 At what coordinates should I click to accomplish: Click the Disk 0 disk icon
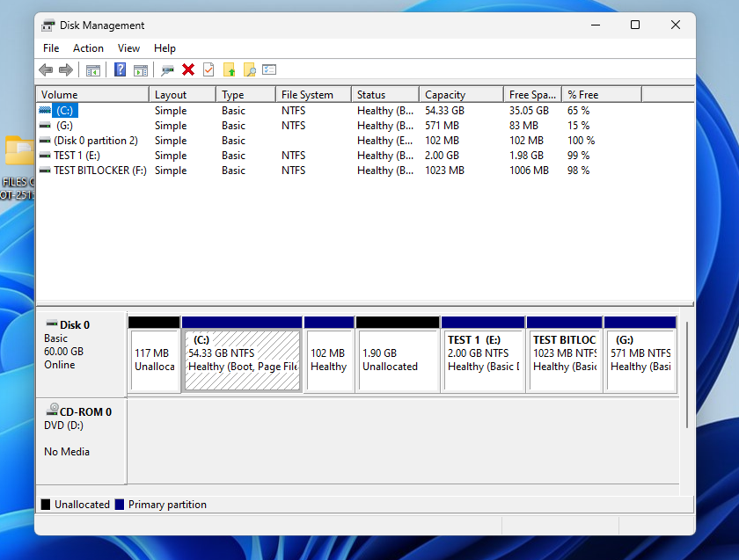coord(51,324)
